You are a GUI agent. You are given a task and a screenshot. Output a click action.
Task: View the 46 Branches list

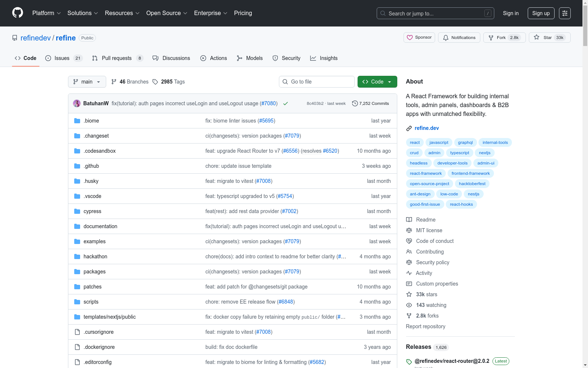coord(130,82)
